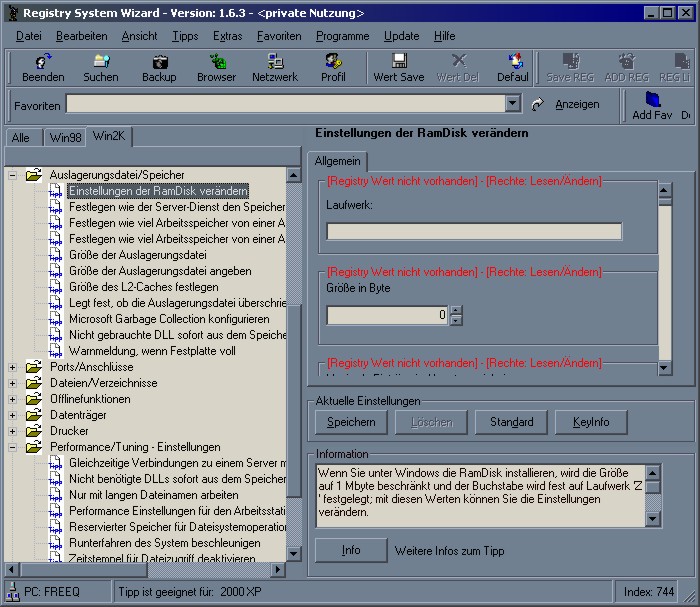Screen dimensions: 700x607
Task: Click the Löschen button
Action: (x=431, y=422)
